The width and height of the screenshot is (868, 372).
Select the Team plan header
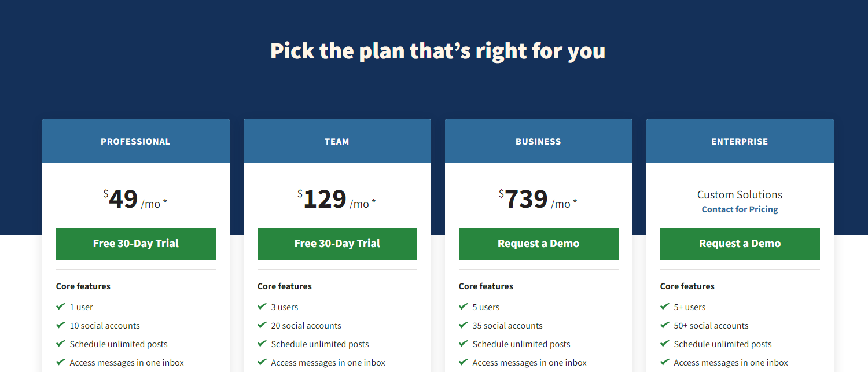[x=337, y=141]
